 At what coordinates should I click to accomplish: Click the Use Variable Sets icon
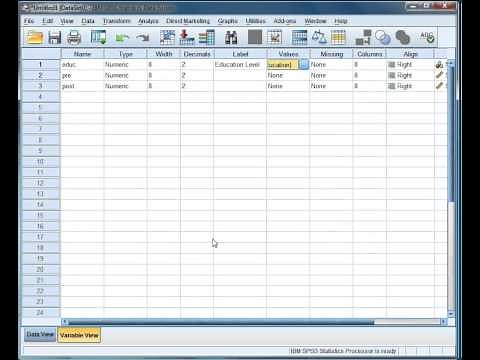coord(383,37)
